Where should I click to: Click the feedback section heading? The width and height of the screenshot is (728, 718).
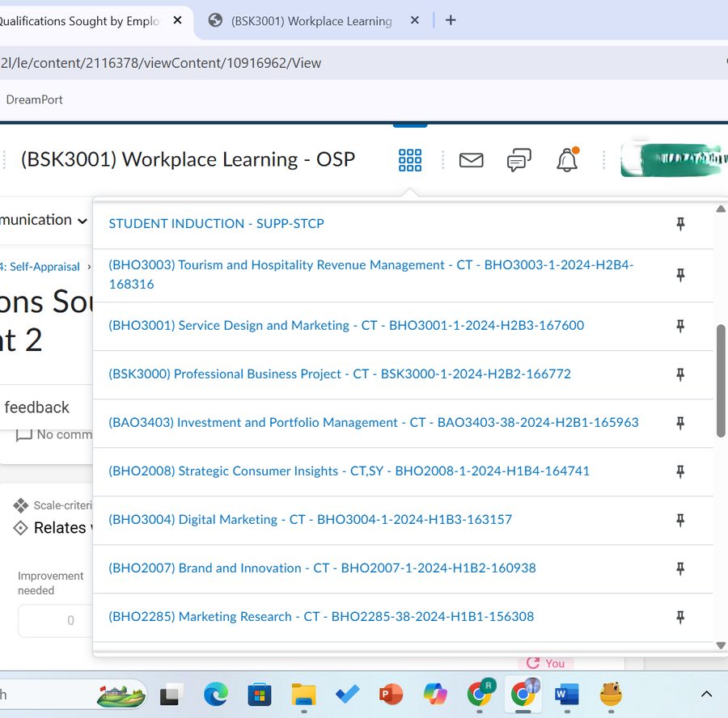[x=36, y=408]
